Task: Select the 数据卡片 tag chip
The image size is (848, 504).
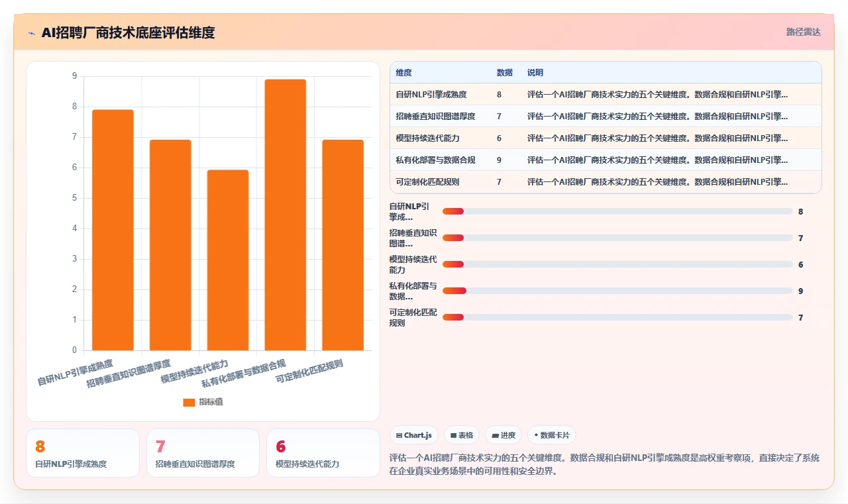Action: point(552,435)
